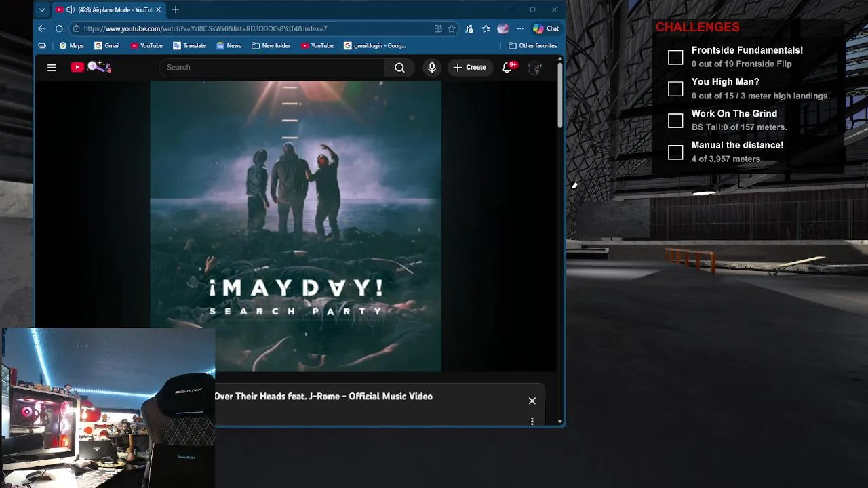Open the YouTube account avatar menu
Image resolution: width=868 pixels, height=488 pixels.
coord(534,67)
